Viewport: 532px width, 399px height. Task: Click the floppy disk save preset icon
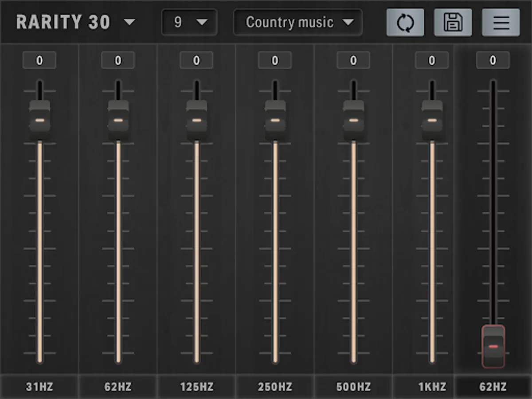point(453,23)
